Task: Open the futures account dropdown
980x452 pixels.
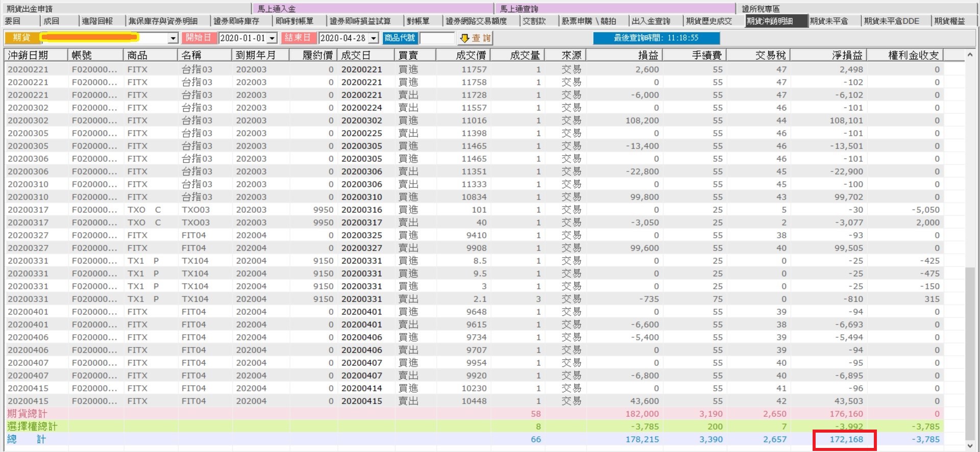Action: click(173, 38)
